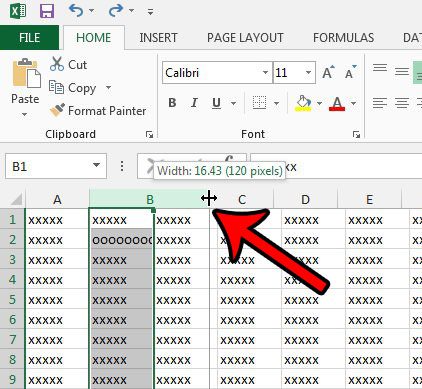Image resolution: width=422 pixels, height=389 pixels.
Task: Customize the Quick Access Toolbar
Action: pos(151,12)
